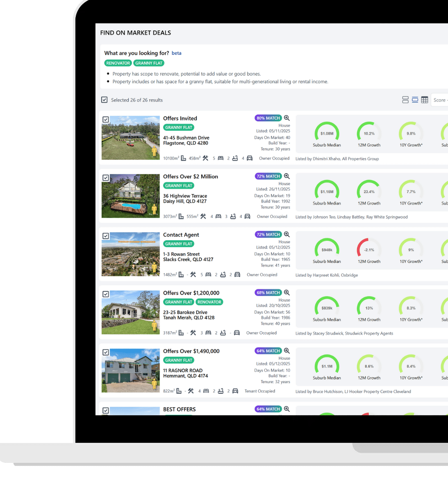Toggle the select-all results checkbox
The width and height of the screenshot is (448, 492).
[105, 100]
